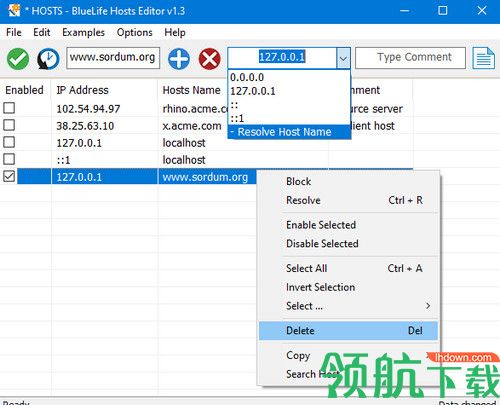Click localhost in the ::1 row
Screen dimensions: 500x405
pyautogui.click(x=184, y=160)
